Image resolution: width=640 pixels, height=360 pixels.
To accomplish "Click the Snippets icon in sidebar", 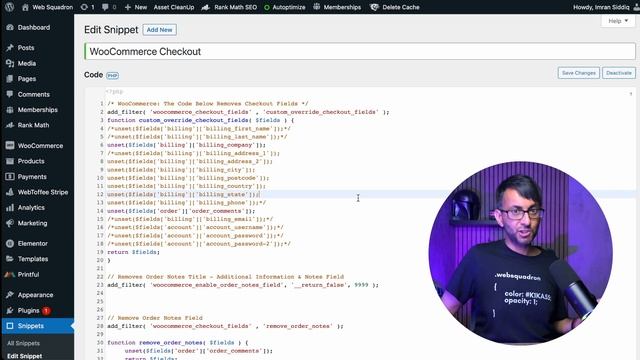I will tap(10, 326).
